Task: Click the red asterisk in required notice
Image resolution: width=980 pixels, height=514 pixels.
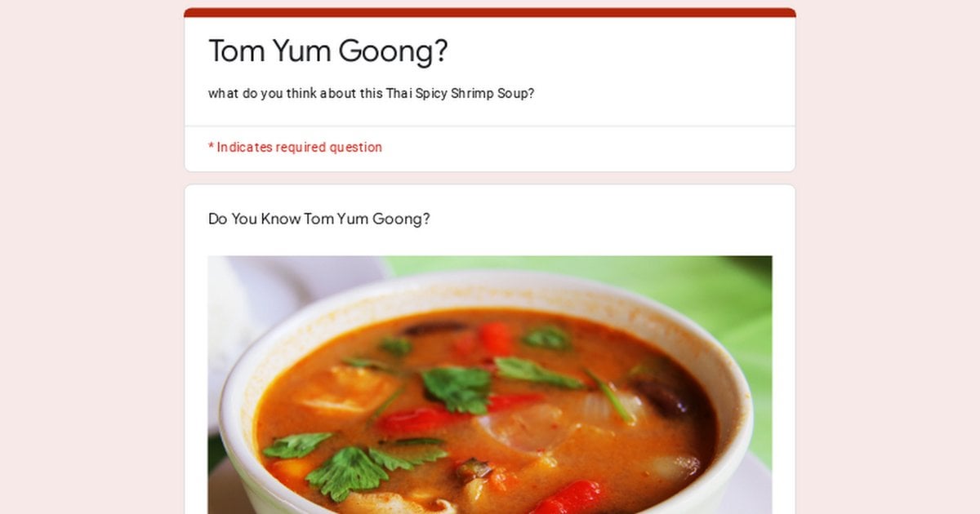Action: [x=211, y=147]
